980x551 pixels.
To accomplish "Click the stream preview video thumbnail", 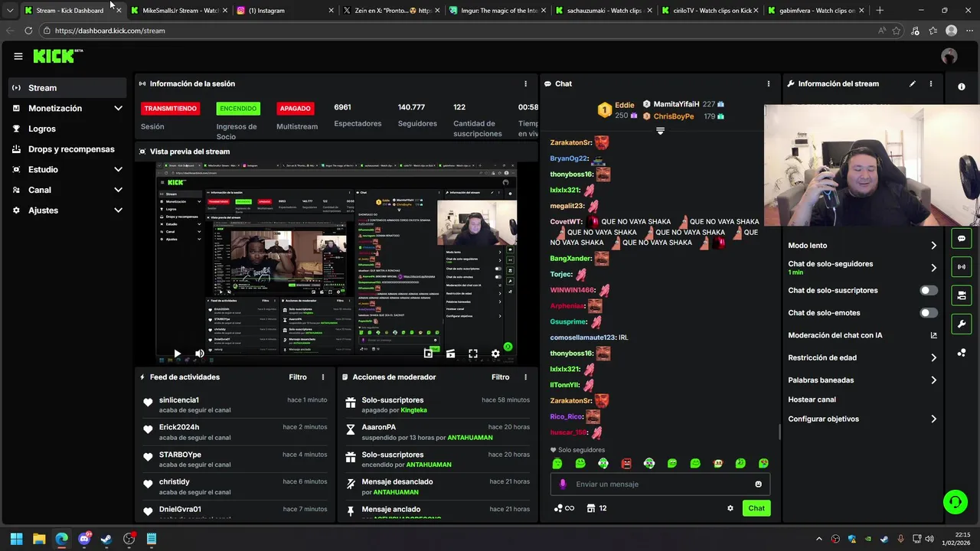I will pyautogui.click(x=337, y=262).
